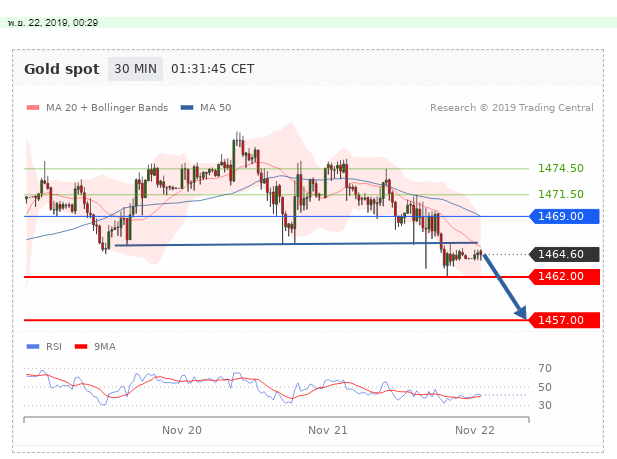This screenshot has width=617, height=459.
Task: Click the MA 20 + Bollinger Bands legend swatch
Action: click(x=33, y=107)
